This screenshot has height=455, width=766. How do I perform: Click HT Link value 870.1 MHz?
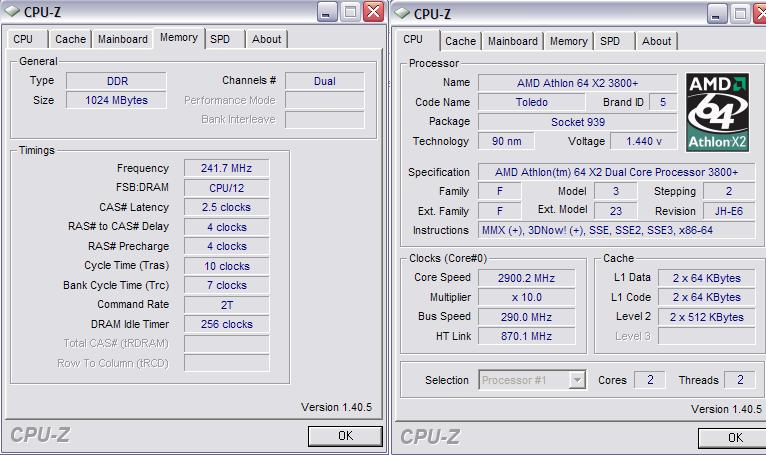(x=526, y=336)
